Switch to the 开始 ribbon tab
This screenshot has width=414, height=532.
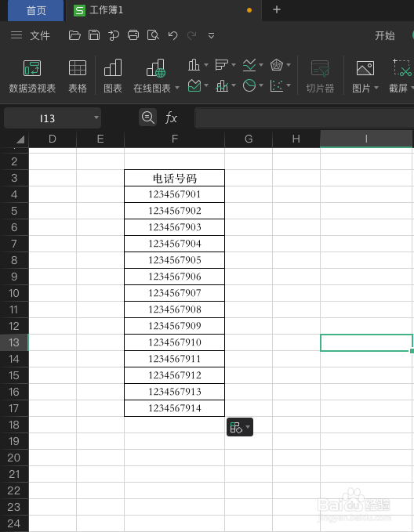(384, 35)
